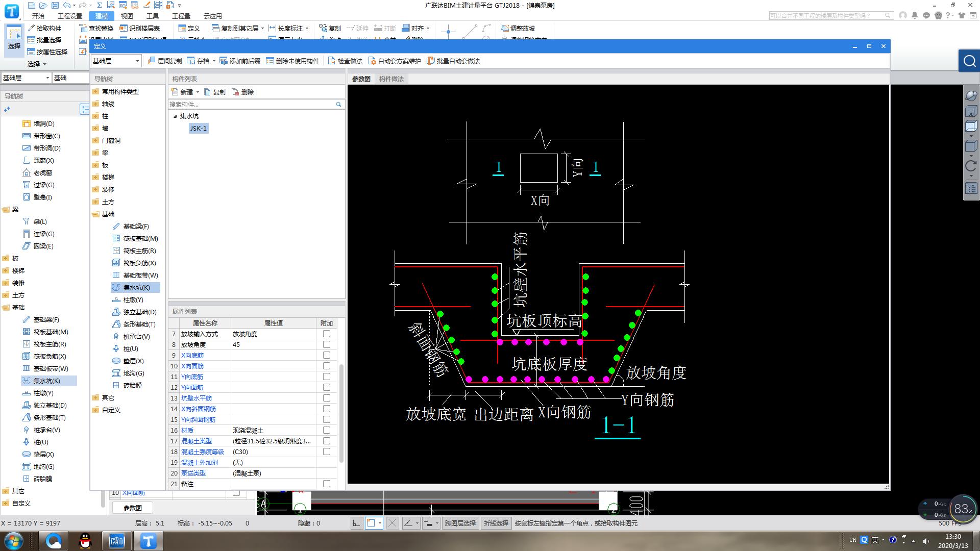This screenshot has width=980, height=551.
Task: Click the 删除未使用构件 icon
Action: point(270,61)
